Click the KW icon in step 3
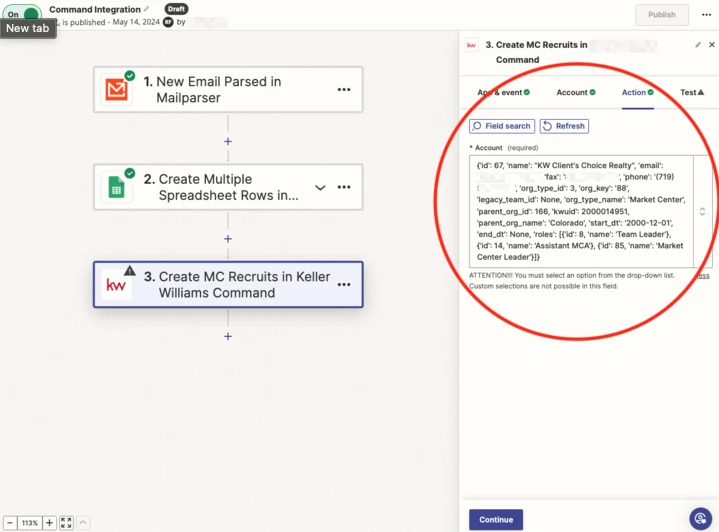719x532 pixels. pyautogui.click(x=116, y=285)
